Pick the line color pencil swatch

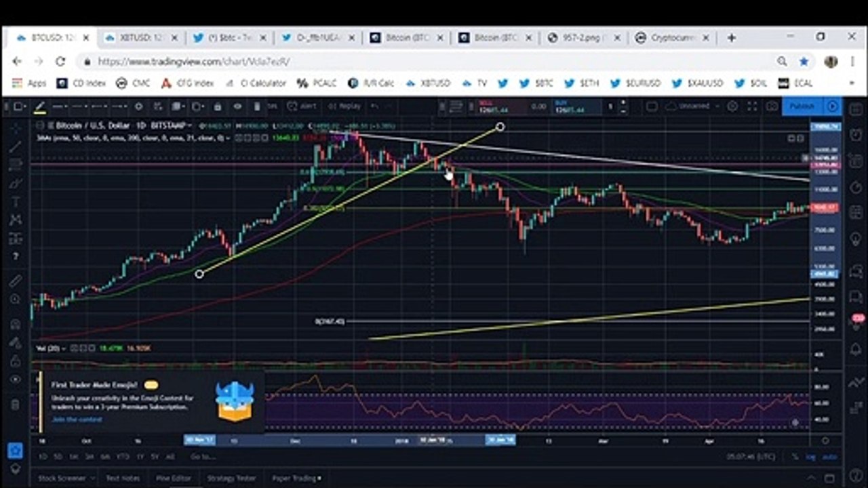(40, 106)
